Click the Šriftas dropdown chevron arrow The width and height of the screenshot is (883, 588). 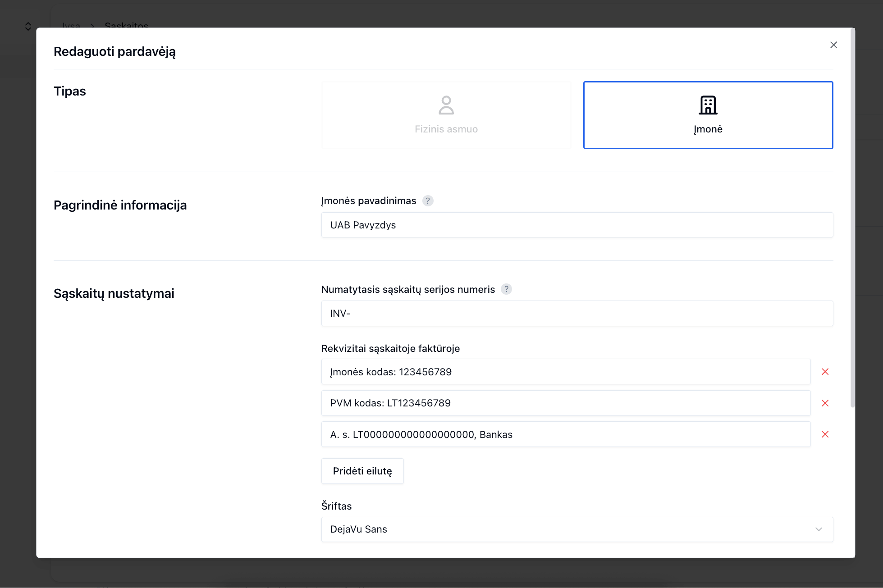click(x=819, y=529)
